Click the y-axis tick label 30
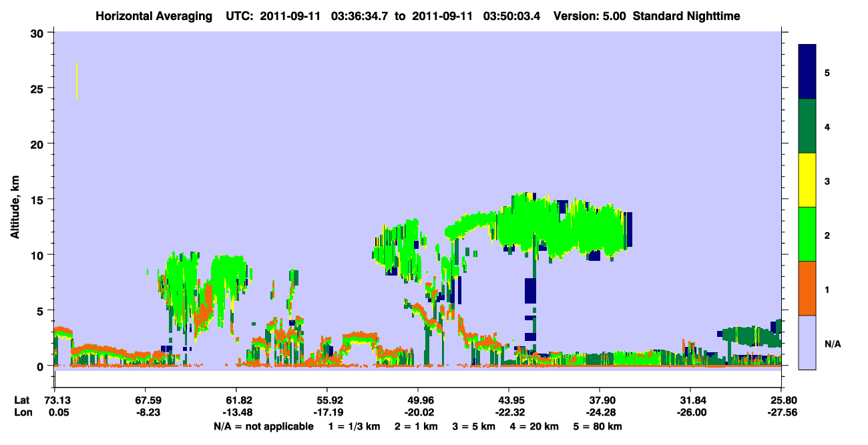The height and width of the screenshot is (445, 868). point(39,33)
